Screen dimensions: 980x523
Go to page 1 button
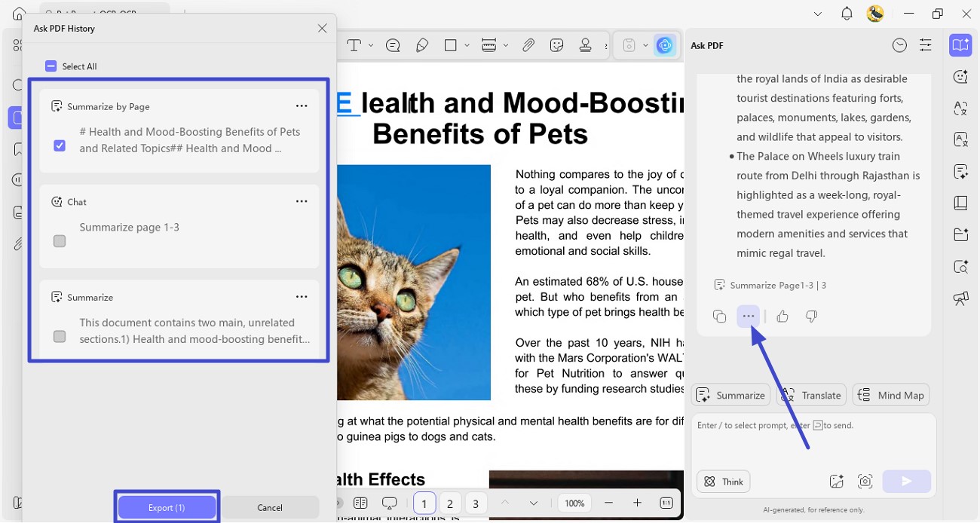click(424, 503)
